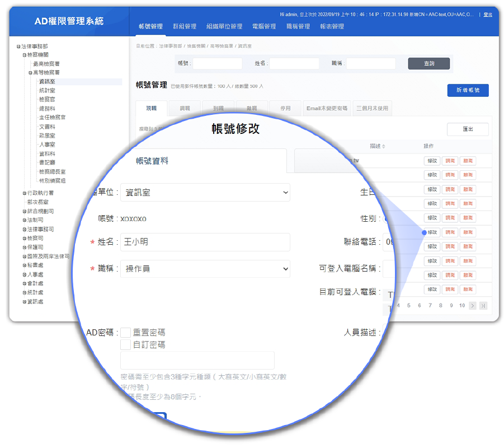Open the 職稱 dropdown showing 操作員
Viewport: 504px width, 448px height.
tap(205, 269)
